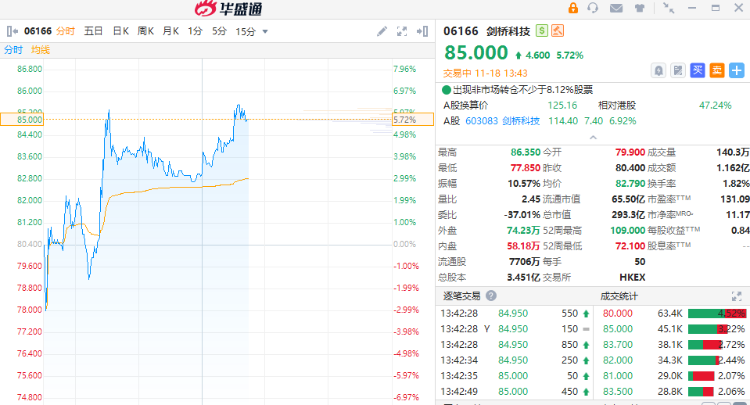Select trade row at 13:42:49
This screenshot has height=405, width=750.
point(515,392)
